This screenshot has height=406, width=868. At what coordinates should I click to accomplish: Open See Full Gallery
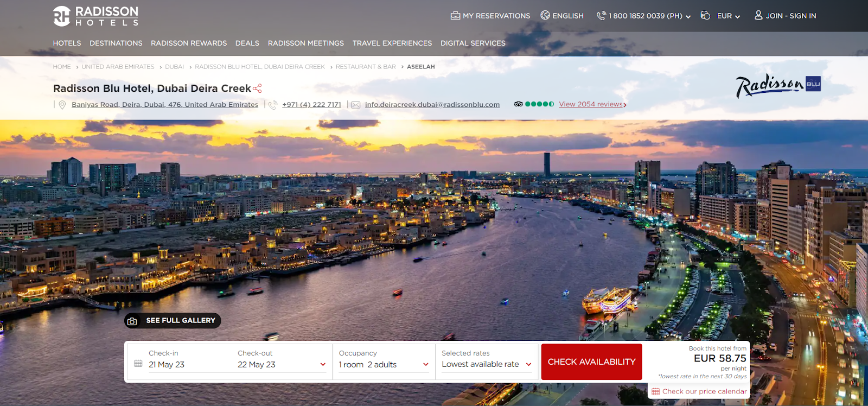point(173,321)
